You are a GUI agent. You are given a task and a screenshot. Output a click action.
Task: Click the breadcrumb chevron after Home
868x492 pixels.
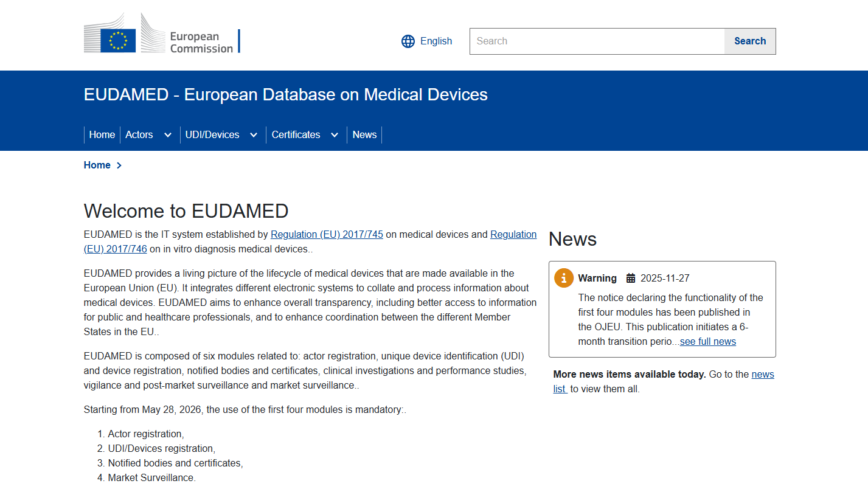coord(119,165)
